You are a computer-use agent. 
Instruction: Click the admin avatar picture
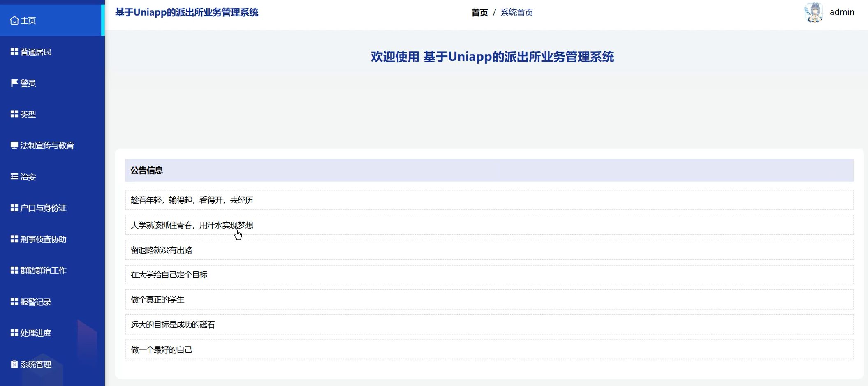[x=814, y=12]
